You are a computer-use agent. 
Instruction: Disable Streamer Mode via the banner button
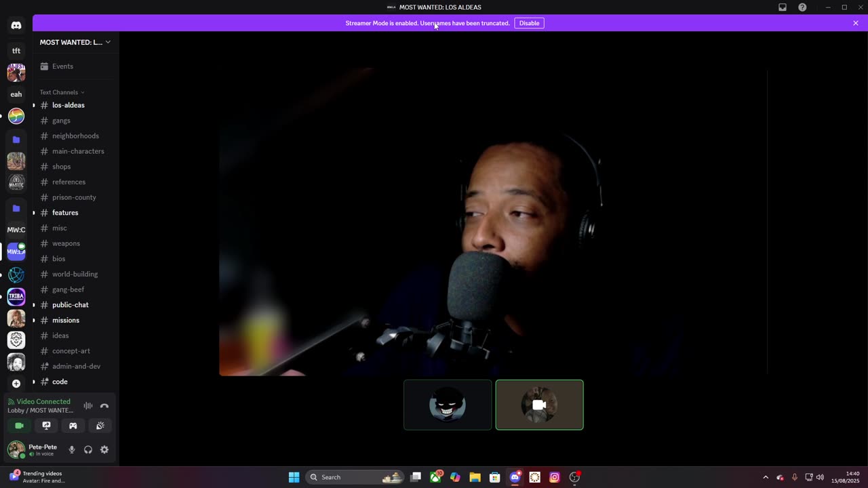529,23
